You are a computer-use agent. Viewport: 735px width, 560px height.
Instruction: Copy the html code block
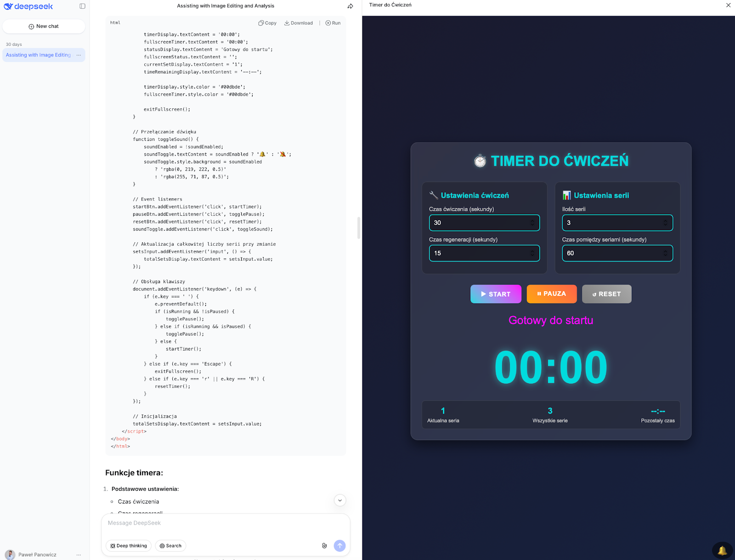tap(267, 23)
